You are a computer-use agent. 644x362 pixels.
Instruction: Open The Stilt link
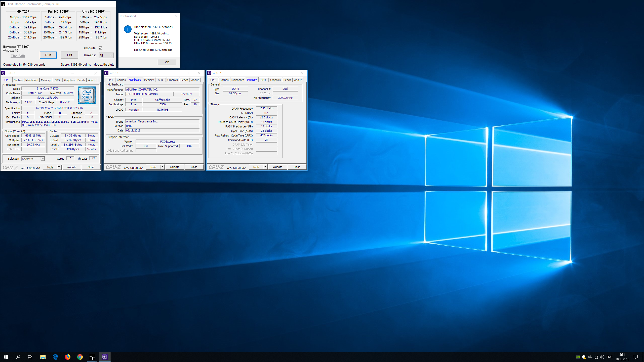(18, 56)
